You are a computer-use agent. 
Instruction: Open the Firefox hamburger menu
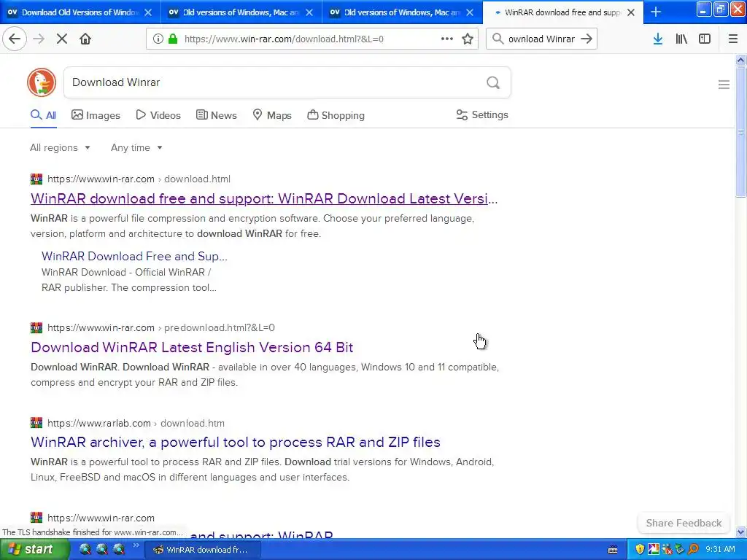tap(732, 39)
